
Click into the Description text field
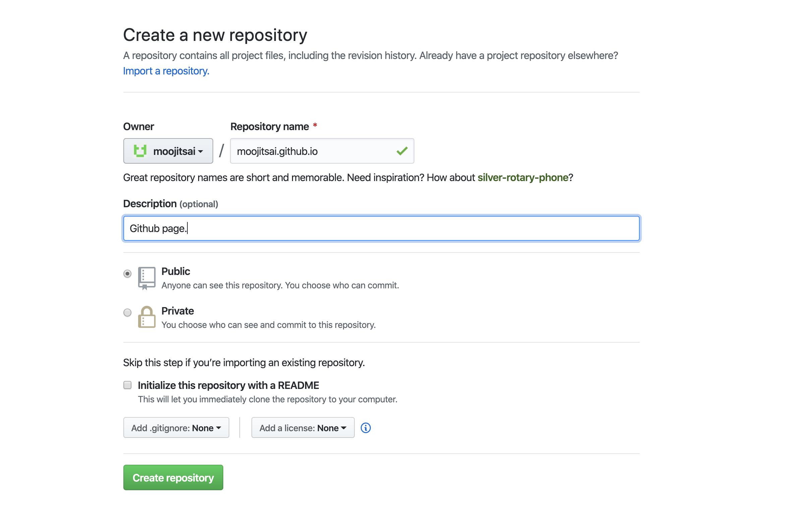(382, 228)
